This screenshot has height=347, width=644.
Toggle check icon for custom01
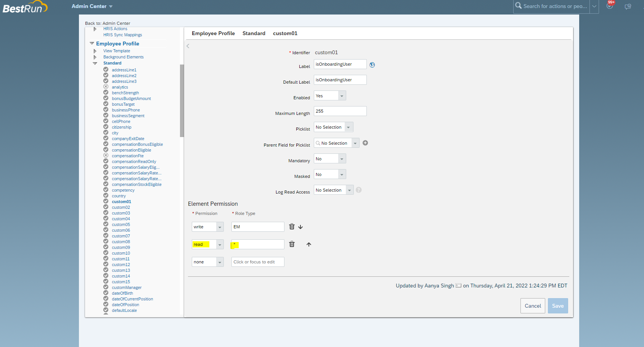(106, 201)
